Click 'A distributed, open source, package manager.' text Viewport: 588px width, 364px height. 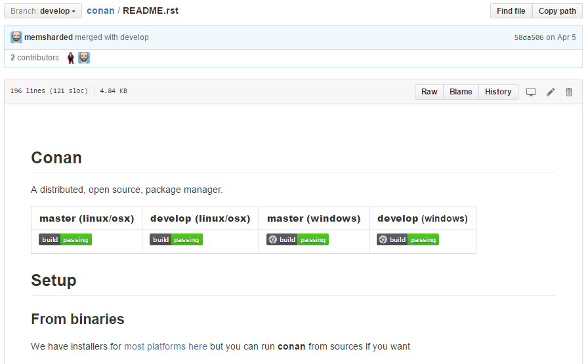pyautogui.click(x=127, y=190)
